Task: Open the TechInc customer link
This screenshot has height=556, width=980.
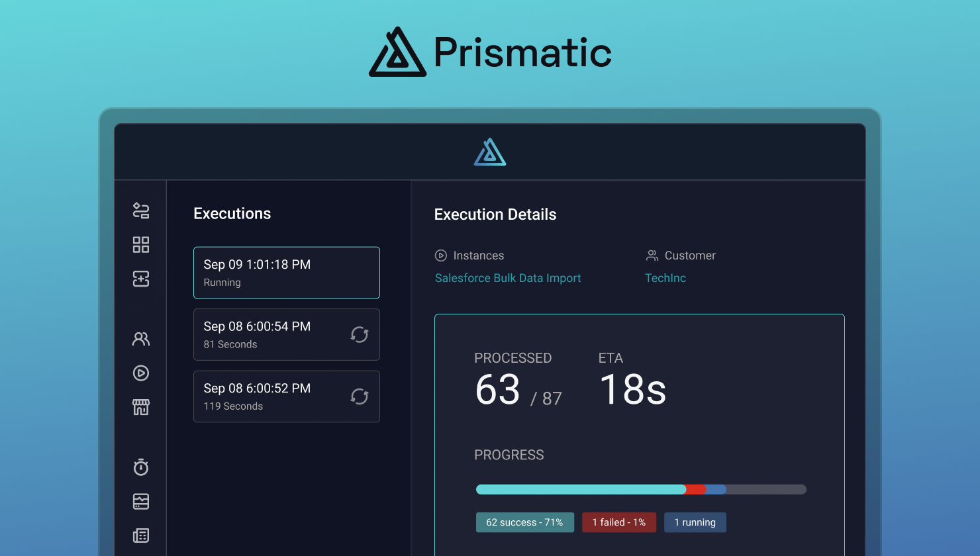Action: pos(665,278)
